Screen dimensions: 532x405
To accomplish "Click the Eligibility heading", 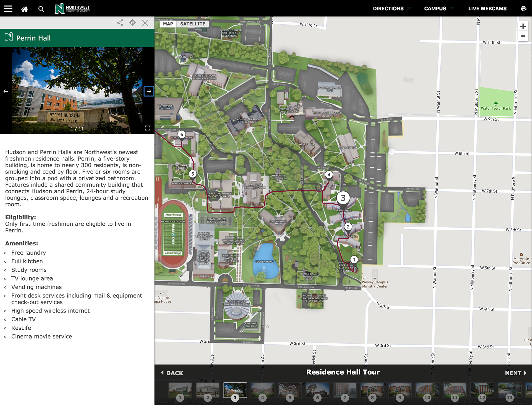I will tap(21, 217).
